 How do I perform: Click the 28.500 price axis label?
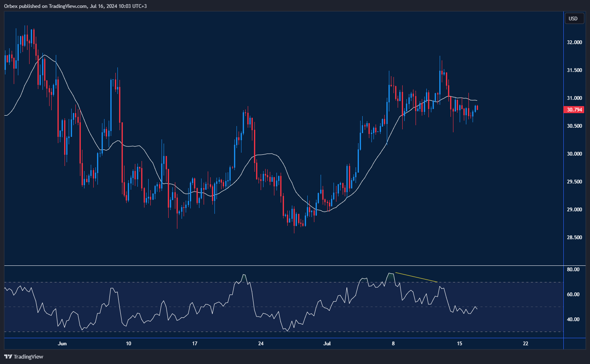(574, 238)
